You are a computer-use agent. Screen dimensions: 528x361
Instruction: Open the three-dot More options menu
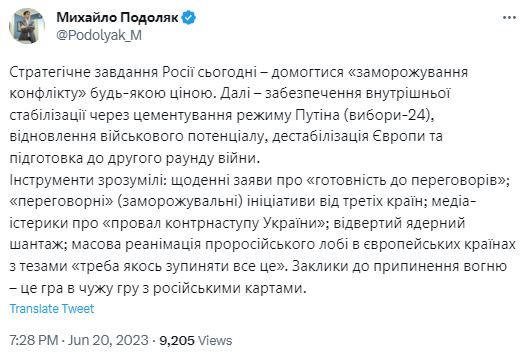509,18
